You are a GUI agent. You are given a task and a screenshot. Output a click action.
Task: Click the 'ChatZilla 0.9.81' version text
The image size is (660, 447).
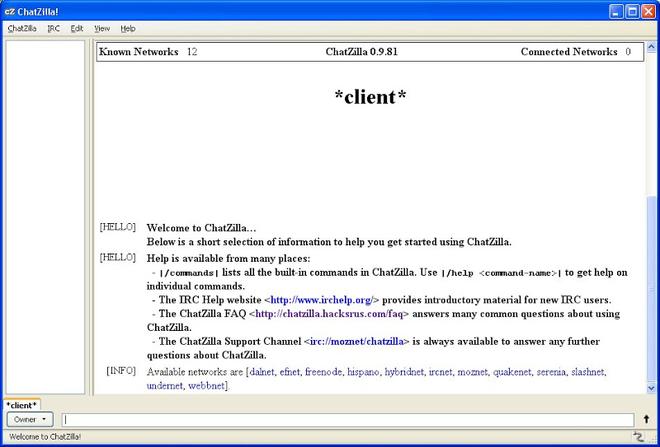coord(361,52)
